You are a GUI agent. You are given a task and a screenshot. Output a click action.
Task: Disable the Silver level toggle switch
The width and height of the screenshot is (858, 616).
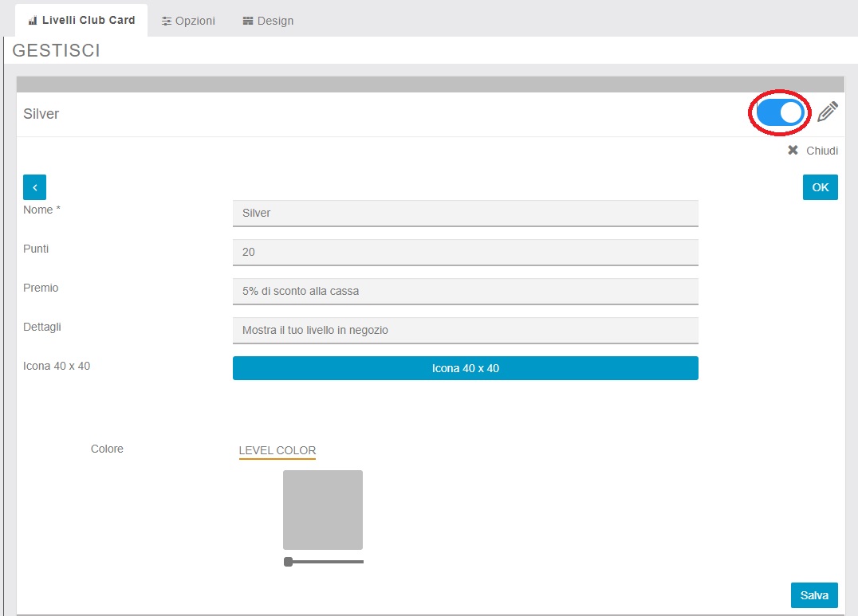pyautogui.click(x=780, y=113)
